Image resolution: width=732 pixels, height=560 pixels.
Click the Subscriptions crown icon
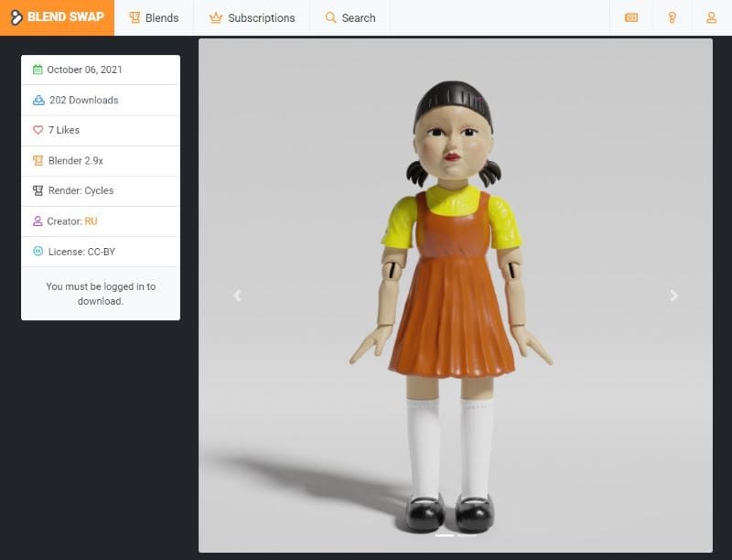215,17
